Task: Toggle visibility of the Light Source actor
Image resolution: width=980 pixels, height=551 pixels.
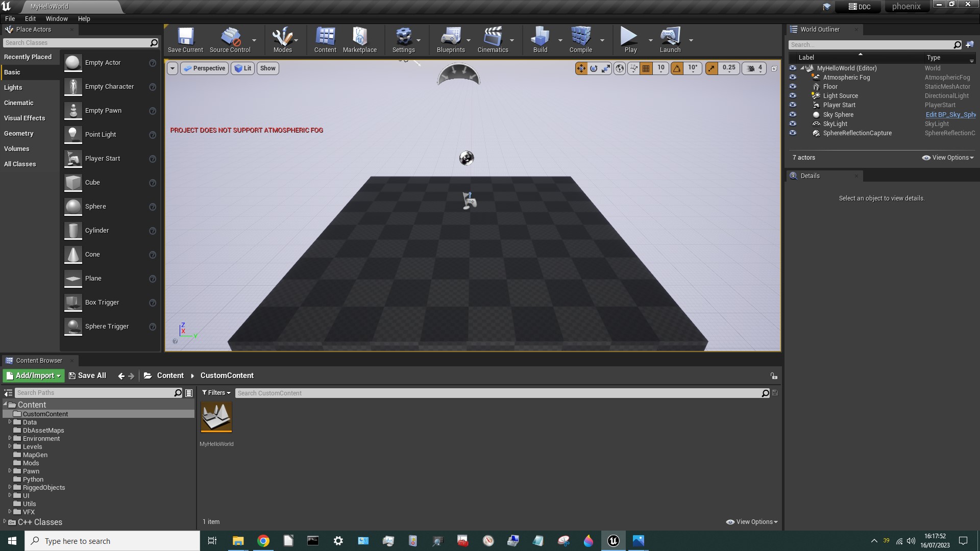Action: pyautogui.click(x=793, y=96)
